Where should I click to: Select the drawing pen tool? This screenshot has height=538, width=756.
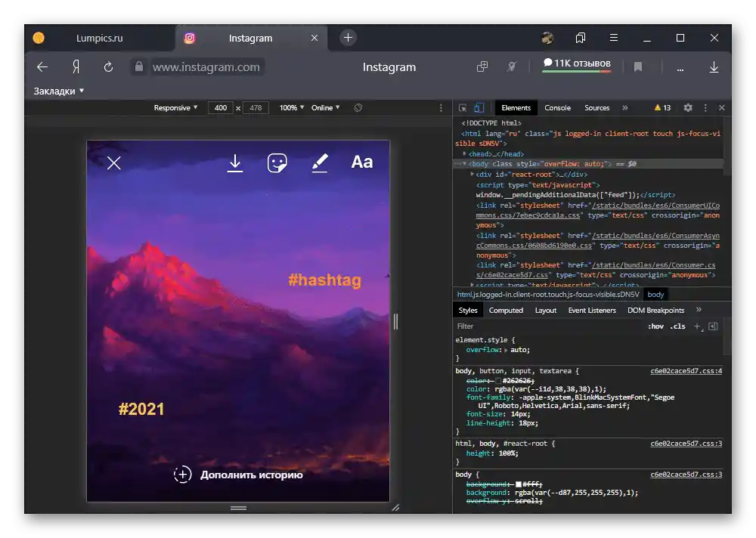coord(320,163)
